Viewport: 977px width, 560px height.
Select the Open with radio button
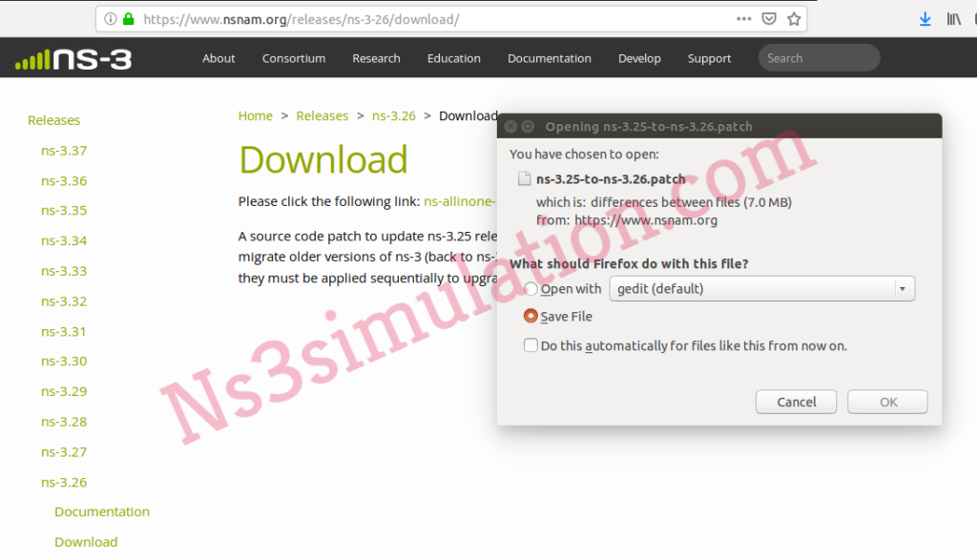[x=530, y=289]
